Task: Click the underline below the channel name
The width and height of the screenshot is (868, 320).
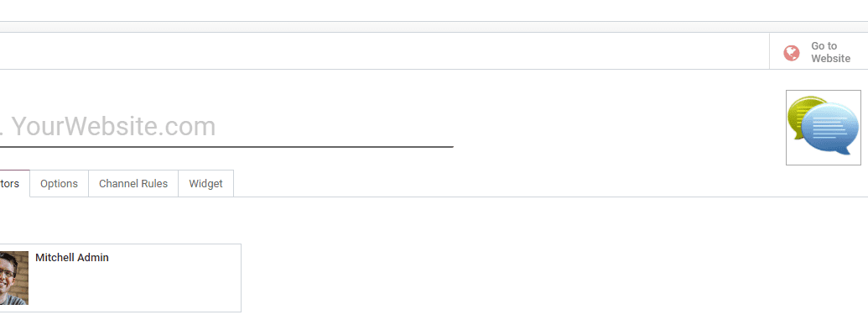Action: click(x=226, y=147)
